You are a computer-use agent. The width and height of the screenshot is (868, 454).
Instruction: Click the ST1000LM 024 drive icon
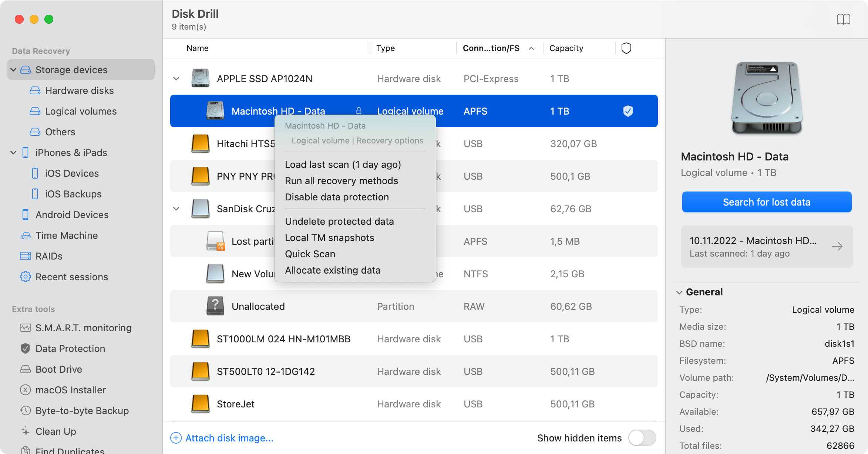(200, 339)
